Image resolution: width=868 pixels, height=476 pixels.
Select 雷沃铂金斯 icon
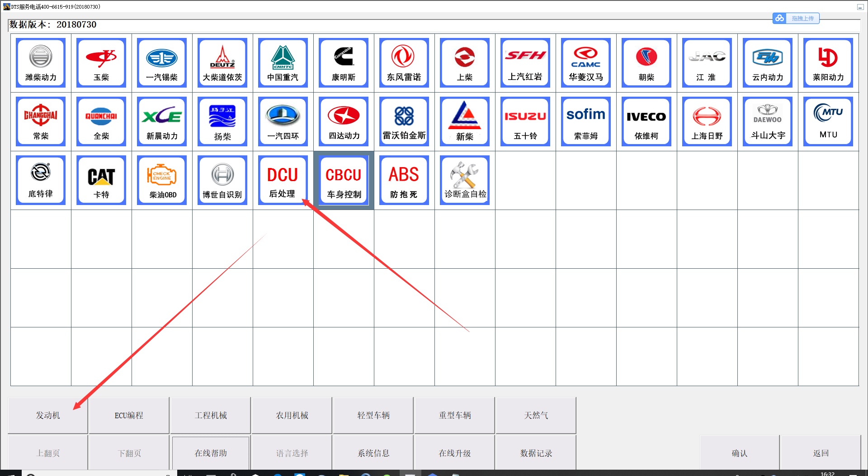[404, 121]
